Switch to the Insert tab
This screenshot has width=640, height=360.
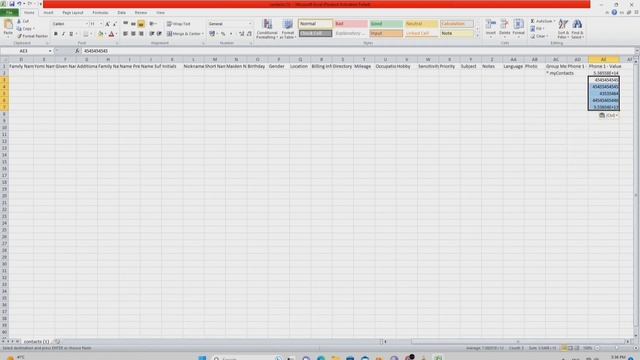tap(48, 13)
